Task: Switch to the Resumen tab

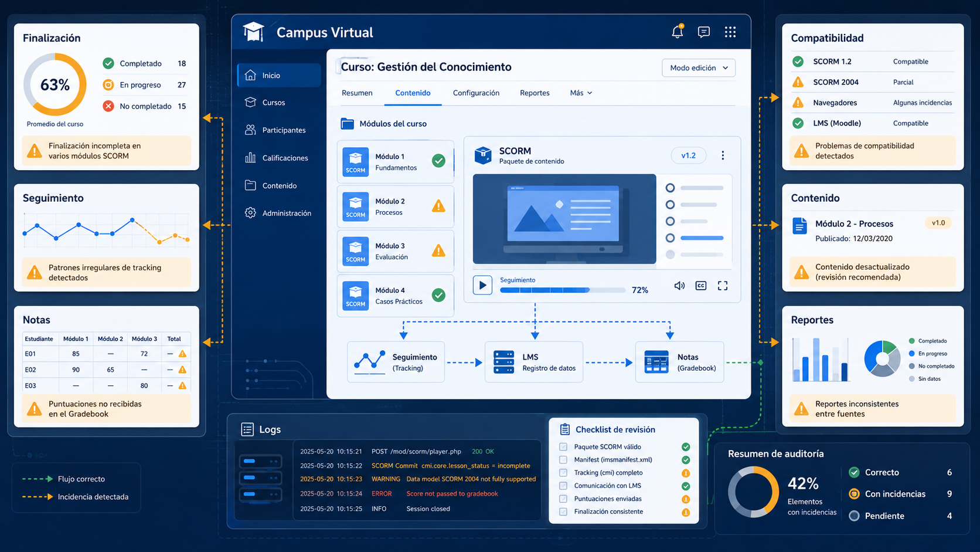Action: click(x=357, y=93)
